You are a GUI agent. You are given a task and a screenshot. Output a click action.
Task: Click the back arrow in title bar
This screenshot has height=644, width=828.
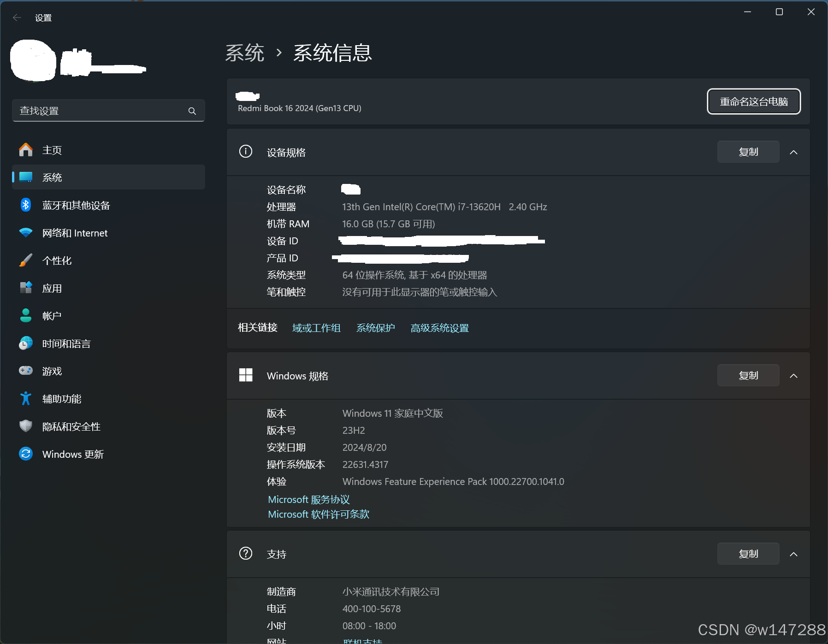(x=17, y=18)
